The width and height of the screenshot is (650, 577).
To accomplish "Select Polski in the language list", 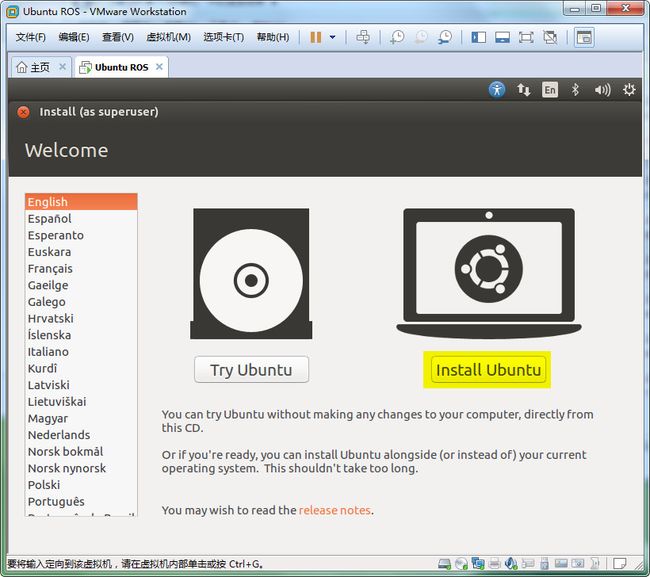I will click(x=81, y=485).
